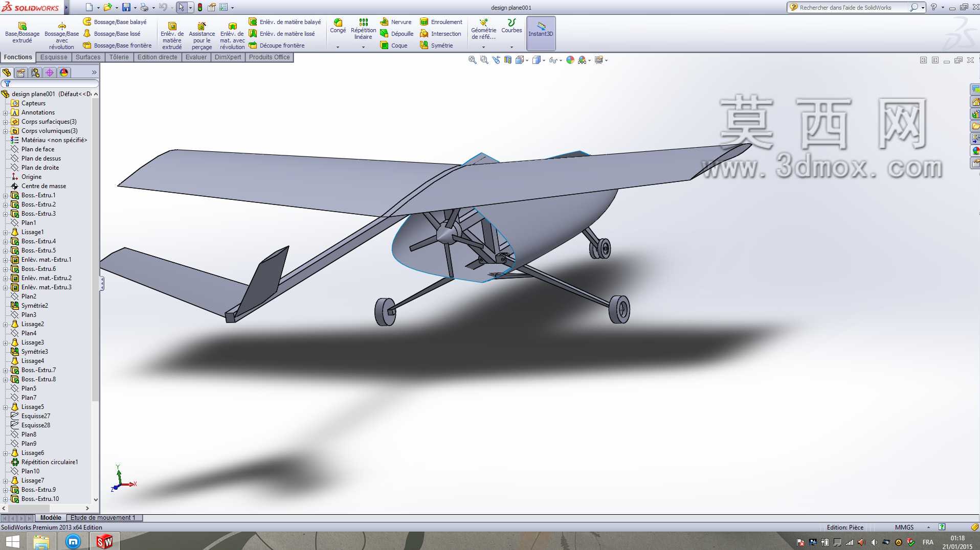Add a Nervure rib feature
980x550 pixels.
pos(396,22)
